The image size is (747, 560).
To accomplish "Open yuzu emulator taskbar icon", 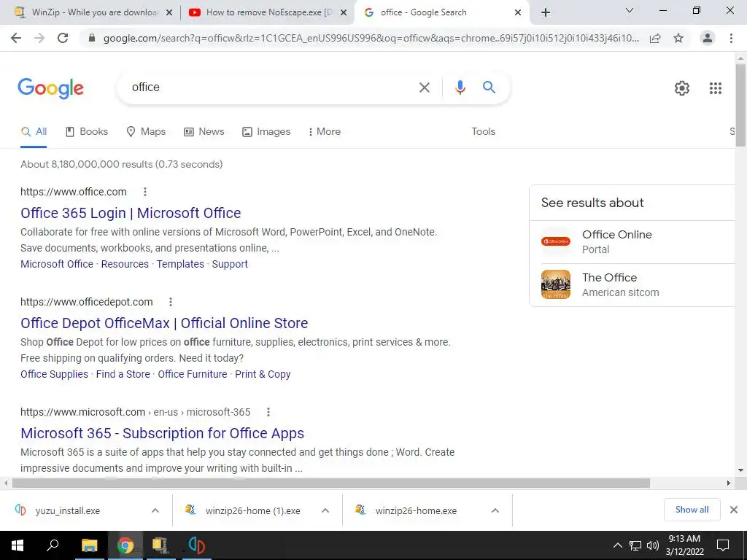I will coord(196,545).
